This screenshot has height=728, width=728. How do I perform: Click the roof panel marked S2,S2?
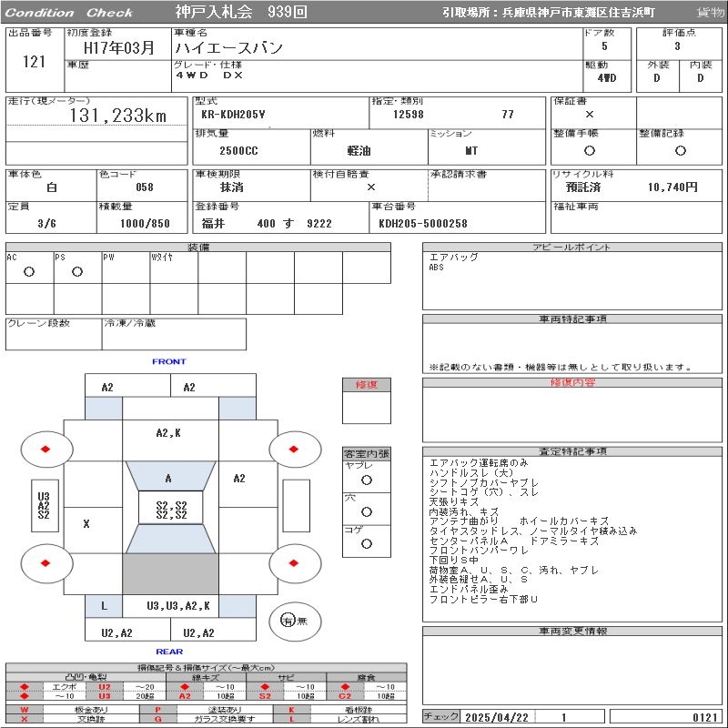170,508
